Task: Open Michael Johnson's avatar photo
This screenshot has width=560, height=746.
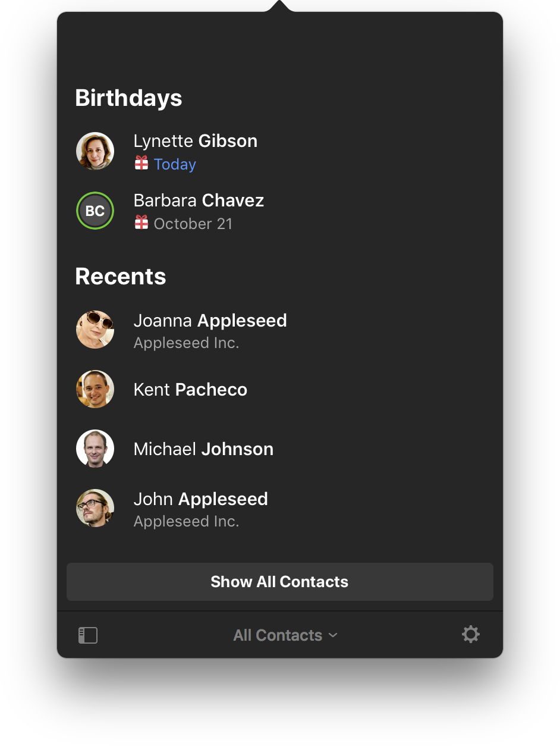Action: click(95, 449)
